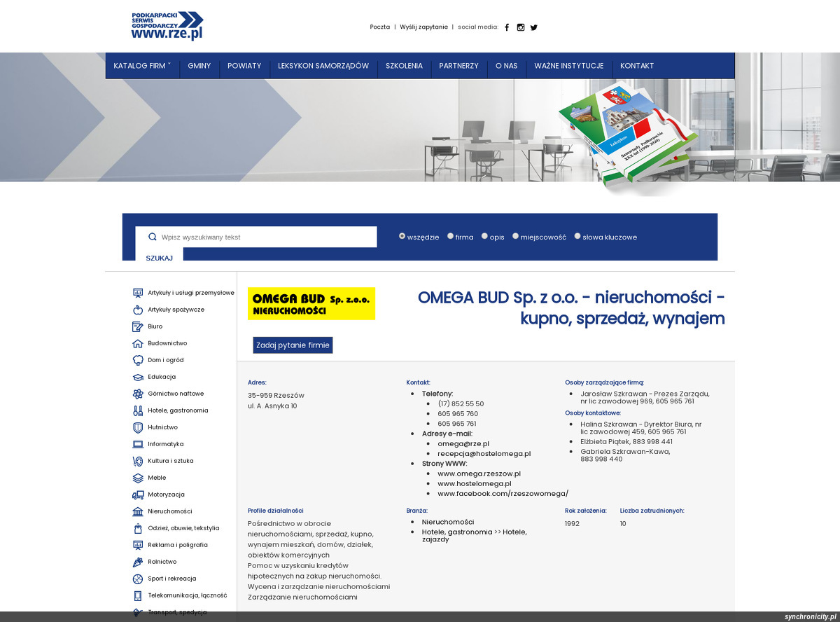Open the Leksykon Samorządów menu item
Screen dimensions: 840x622
(323, 66)
